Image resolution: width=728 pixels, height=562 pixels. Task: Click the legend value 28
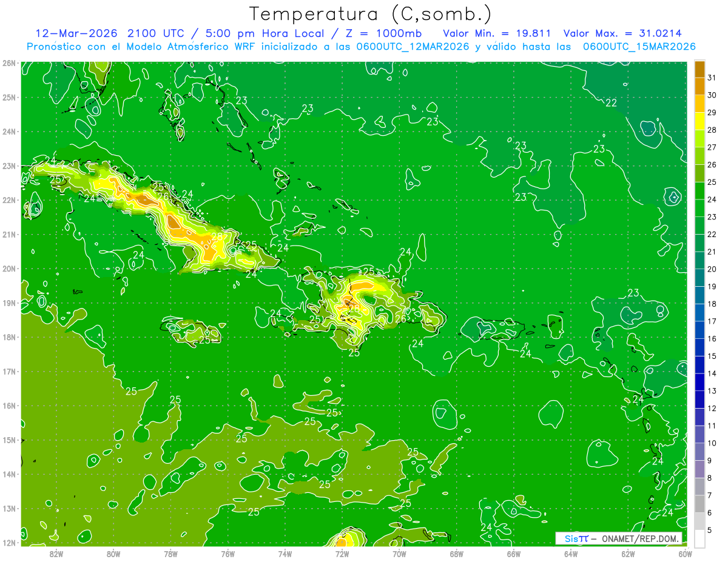pos(712,130)
